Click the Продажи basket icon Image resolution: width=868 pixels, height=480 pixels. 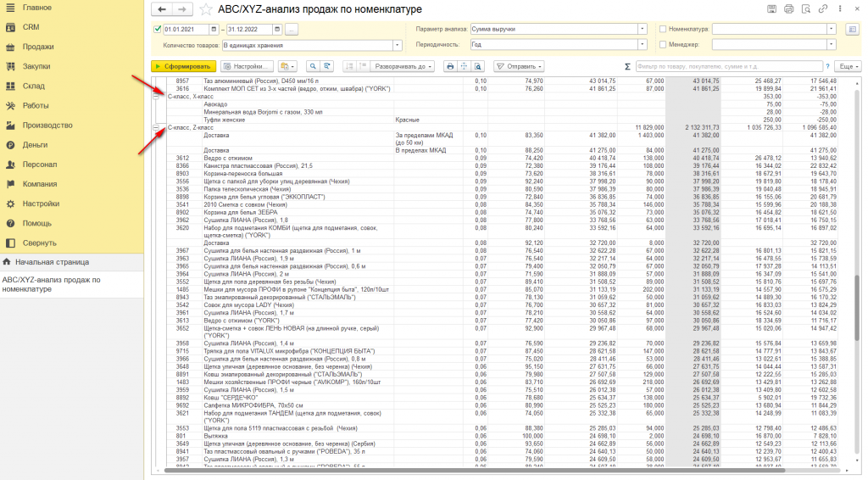click(10, 47)
